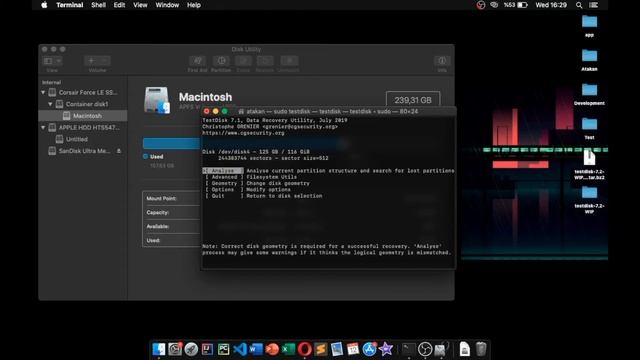This screenshot has height=360, width=640.
Task: Select APPLE HDD HTS547 disk in sidebar
Action: (83, 128)
